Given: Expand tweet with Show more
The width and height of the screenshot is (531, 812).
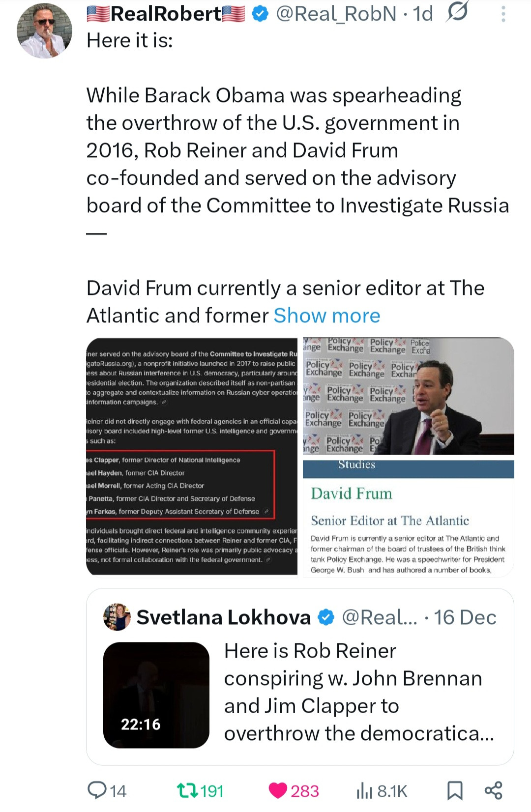Looking at the screenshot, I should click(x=327, y=316).
